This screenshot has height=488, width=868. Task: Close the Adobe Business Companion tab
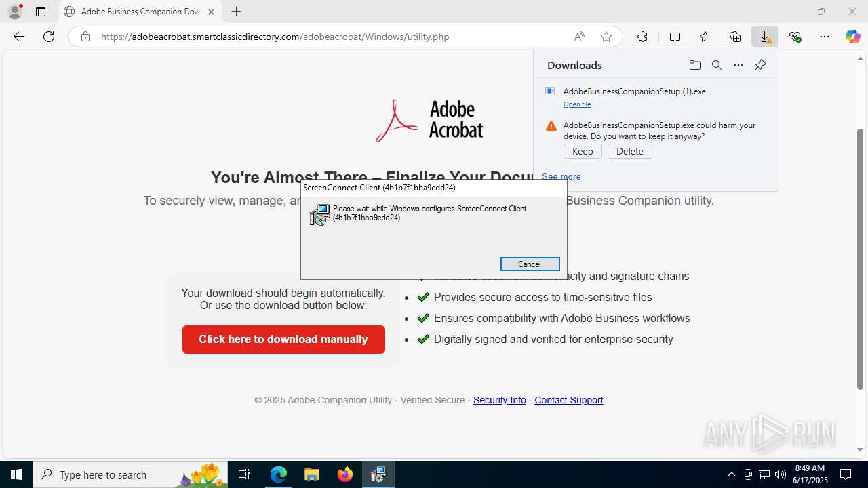point(211,12)
